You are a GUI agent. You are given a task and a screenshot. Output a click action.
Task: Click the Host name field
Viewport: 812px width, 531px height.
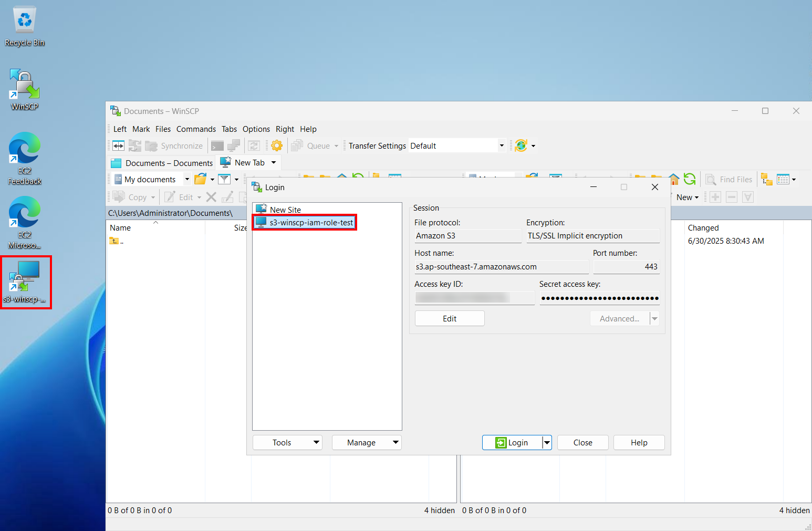(x=502, y=267)
